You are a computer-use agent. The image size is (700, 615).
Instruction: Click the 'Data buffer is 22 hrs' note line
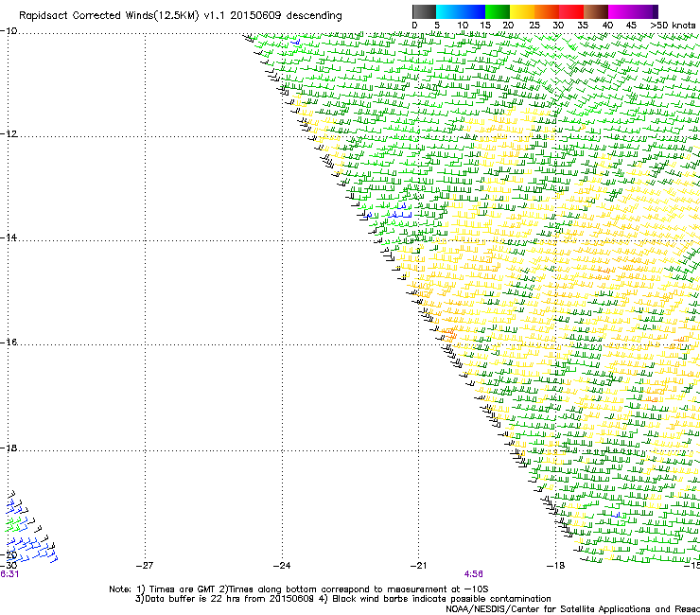tap(342, 599)
